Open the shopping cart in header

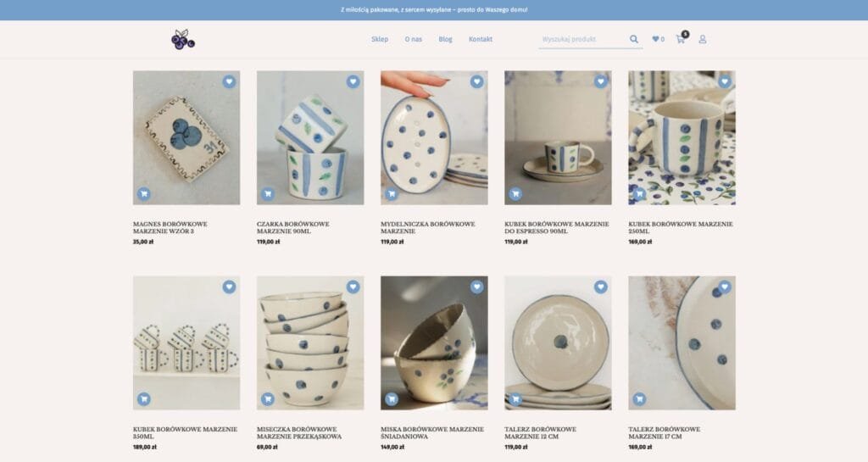point(681,39)
